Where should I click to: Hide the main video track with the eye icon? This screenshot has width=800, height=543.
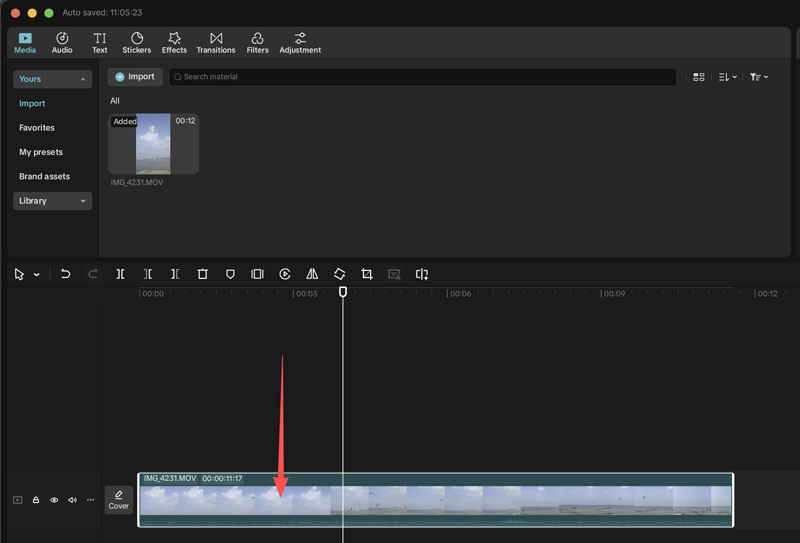54,500
